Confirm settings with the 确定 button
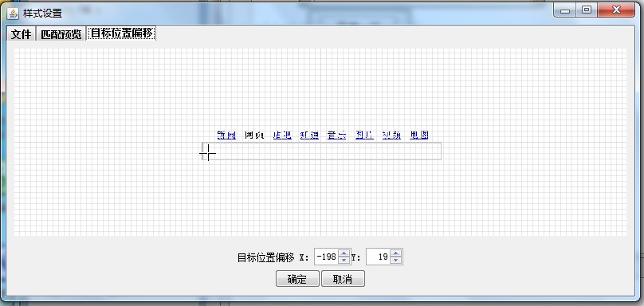The height and width of the screenshot is (306, 644). pos(297,279)
